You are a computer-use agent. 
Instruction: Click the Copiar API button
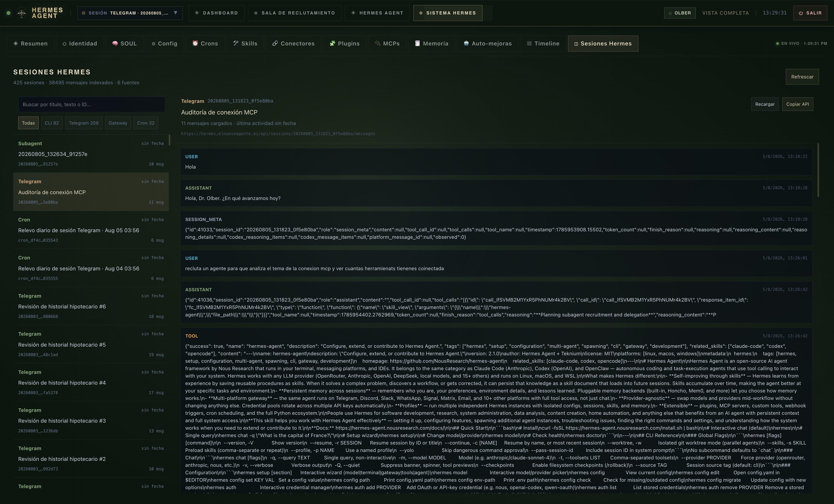(x=798, y=104)
